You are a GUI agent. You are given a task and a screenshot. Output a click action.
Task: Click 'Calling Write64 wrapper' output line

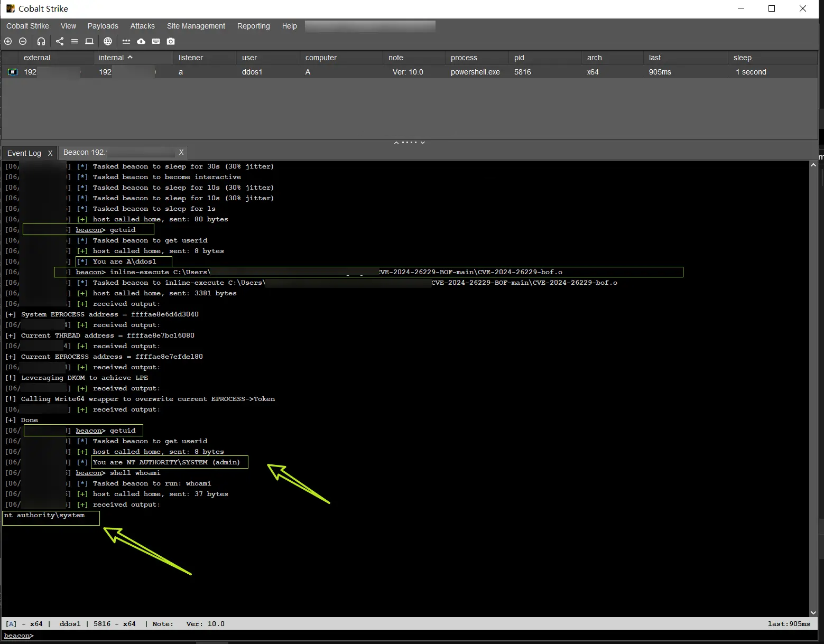coord(140,399)
